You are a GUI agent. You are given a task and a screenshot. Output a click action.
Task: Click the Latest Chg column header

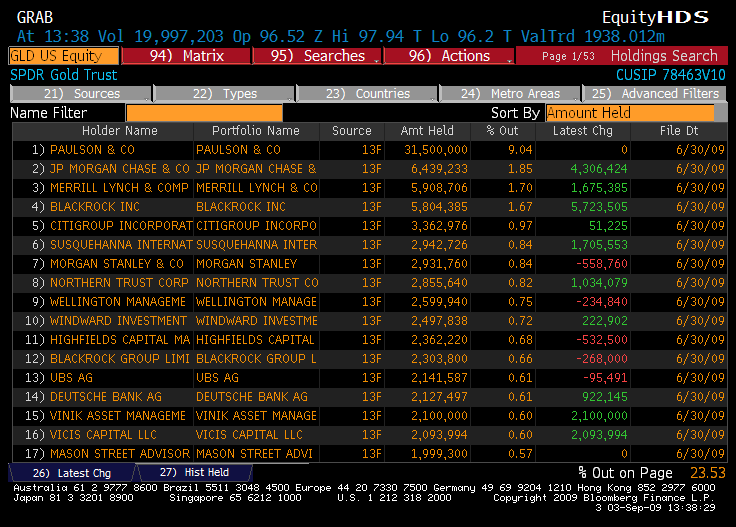click(x=583, y=131)
